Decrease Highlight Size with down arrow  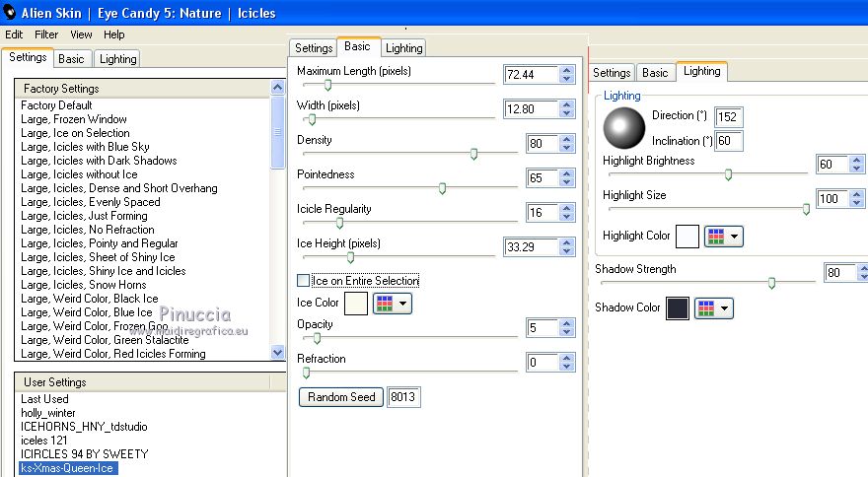pos(857,203)
